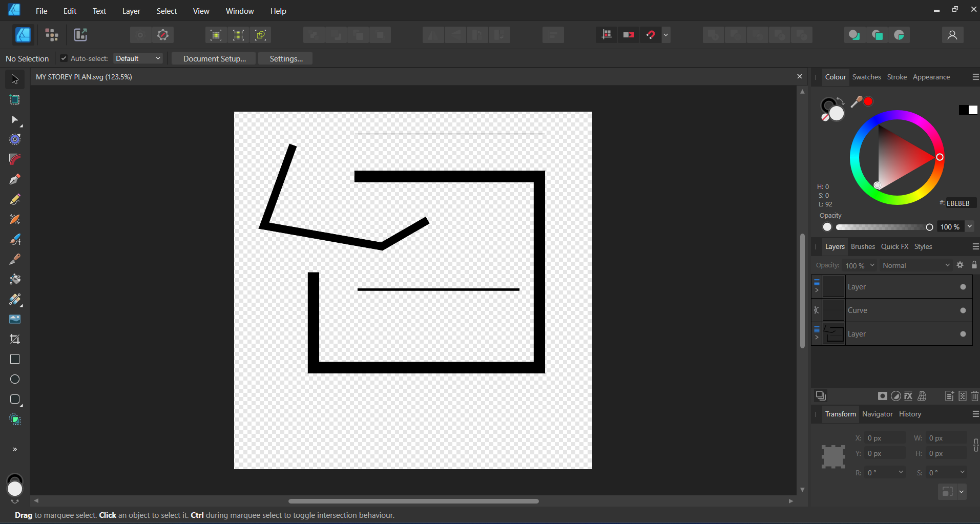Toggle the Auto-select checkbox
Screen dimensions: 980x524
[64, 58]
